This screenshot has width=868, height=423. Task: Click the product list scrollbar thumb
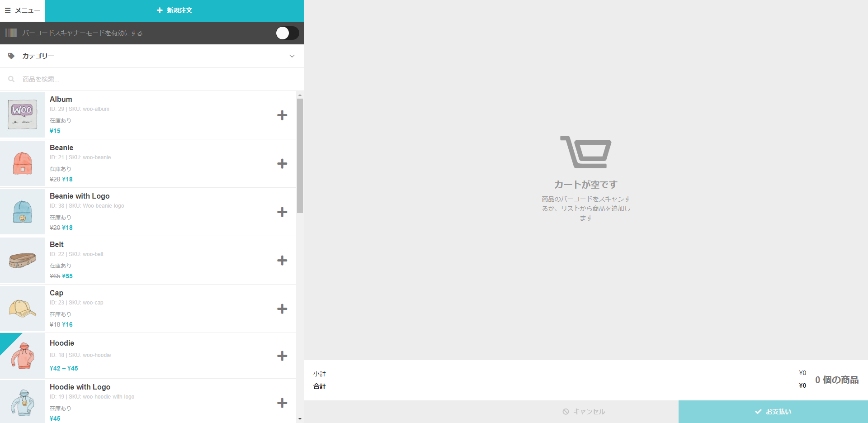[x=300, y=156]
